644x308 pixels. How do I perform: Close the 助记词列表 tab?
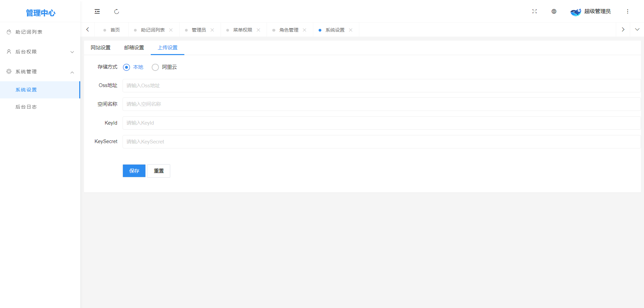coord(171,30)
